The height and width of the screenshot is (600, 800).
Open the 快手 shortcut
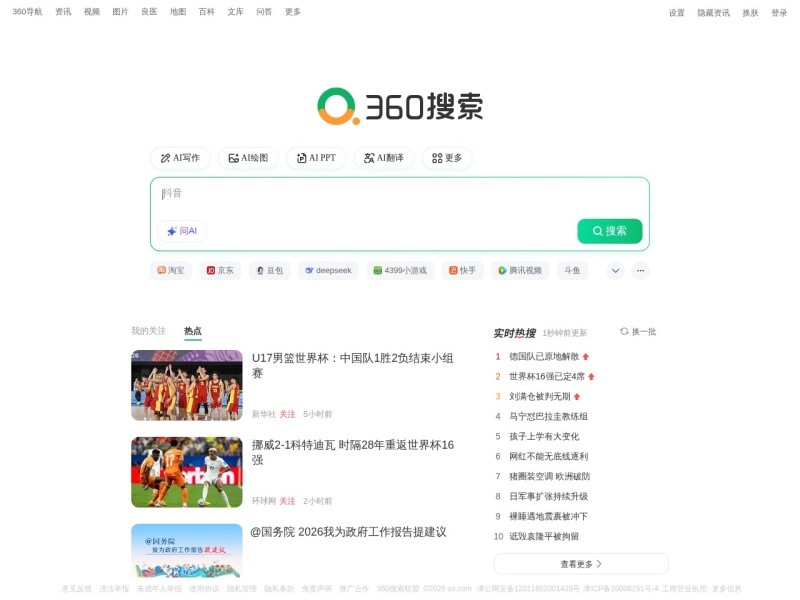click(463, 270)
